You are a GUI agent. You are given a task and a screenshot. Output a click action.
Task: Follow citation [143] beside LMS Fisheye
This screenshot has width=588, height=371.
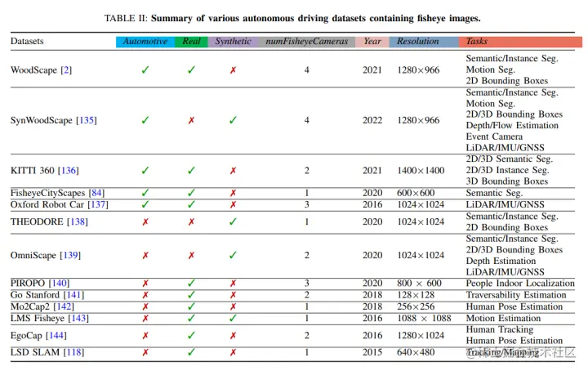pos(78,319)
